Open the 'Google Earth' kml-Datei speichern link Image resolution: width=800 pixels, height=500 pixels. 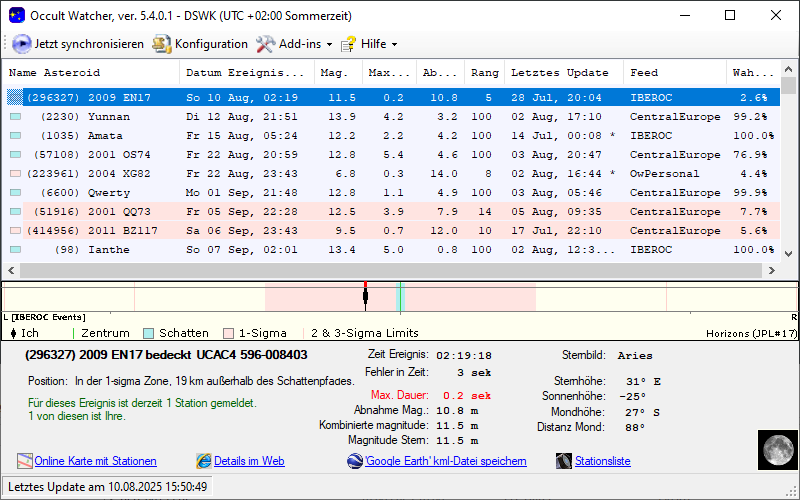445,461
